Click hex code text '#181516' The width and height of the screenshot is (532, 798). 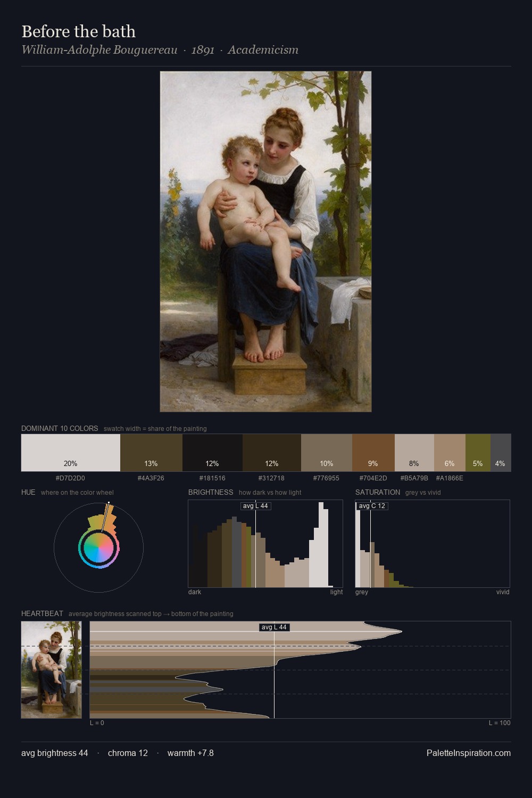coord(212,478)
